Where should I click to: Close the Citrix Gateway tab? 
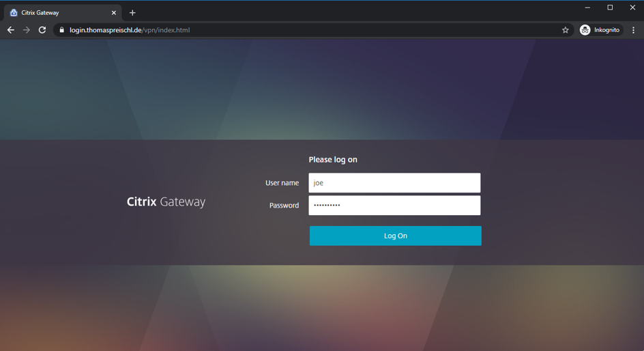[114, 13]
